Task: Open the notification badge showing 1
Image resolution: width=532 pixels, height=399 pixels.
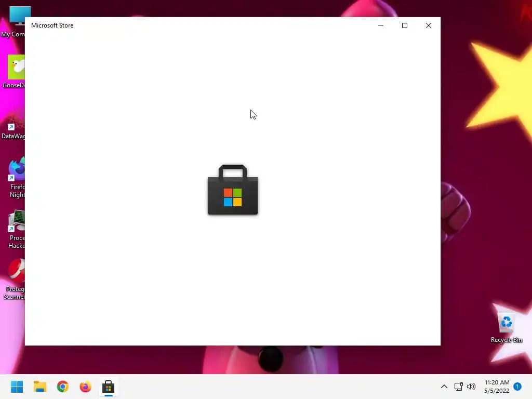Action: 517,387
